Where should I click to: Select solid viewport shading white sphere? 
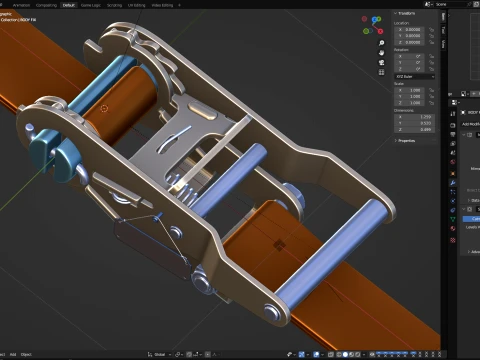pos(345,354)
